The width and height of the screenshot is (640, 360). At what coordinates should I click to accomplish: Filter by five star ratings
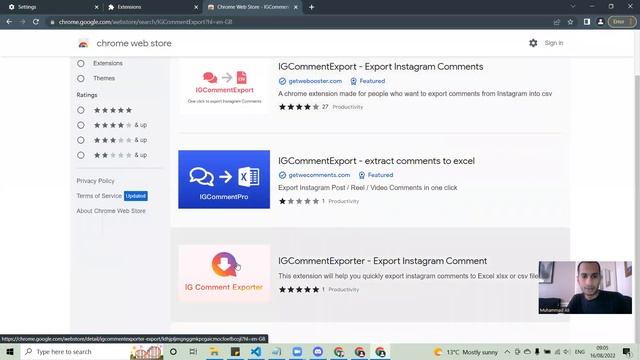coord(81,110)
